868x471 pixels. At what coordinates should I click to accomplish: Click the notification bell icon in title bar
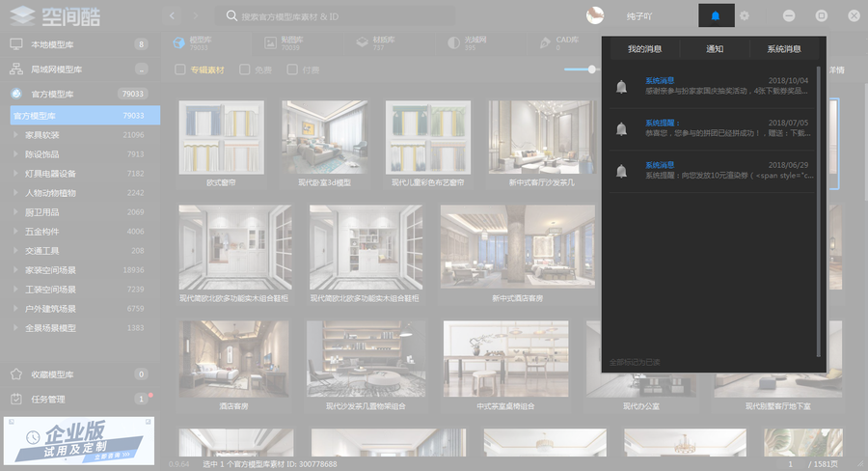coord(716,15)
